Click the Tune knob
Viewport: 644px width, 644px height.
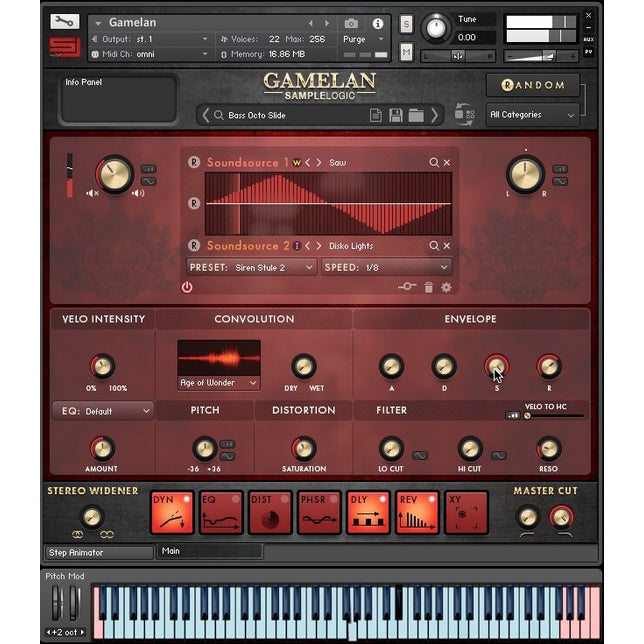(436, 28)
